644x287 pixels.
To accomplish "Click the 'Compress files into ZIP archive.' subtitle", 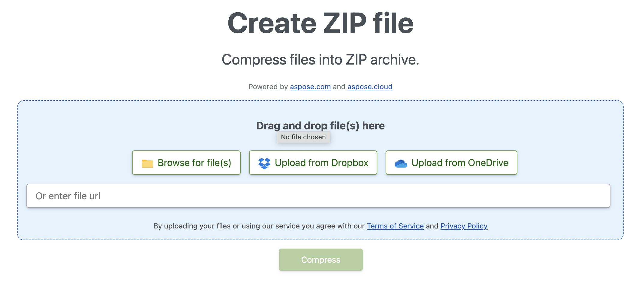I will 320,60.
